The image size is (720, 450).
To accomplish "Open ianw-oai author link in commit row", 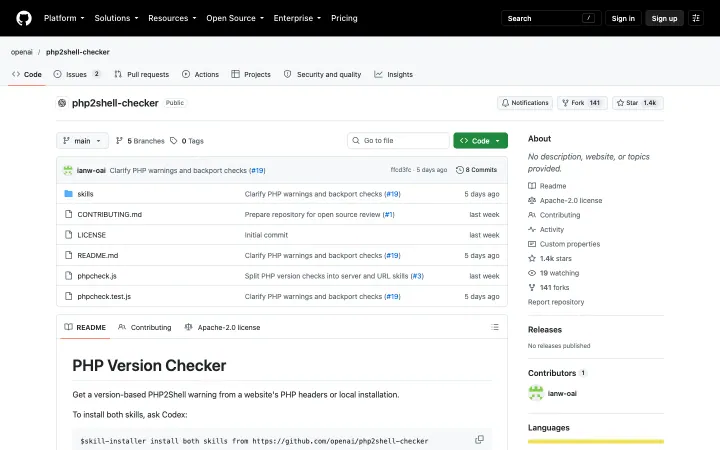I will coord(91,170).
